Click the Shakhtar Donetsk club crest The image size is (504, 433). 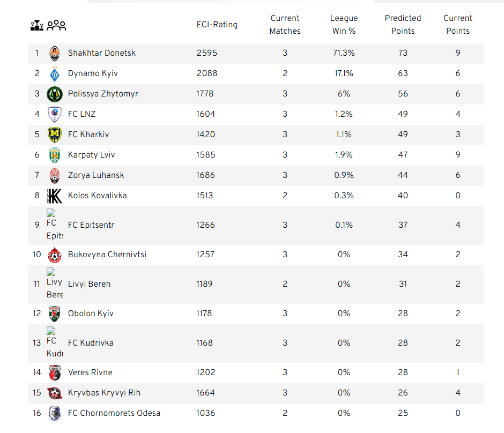[55, 54]
